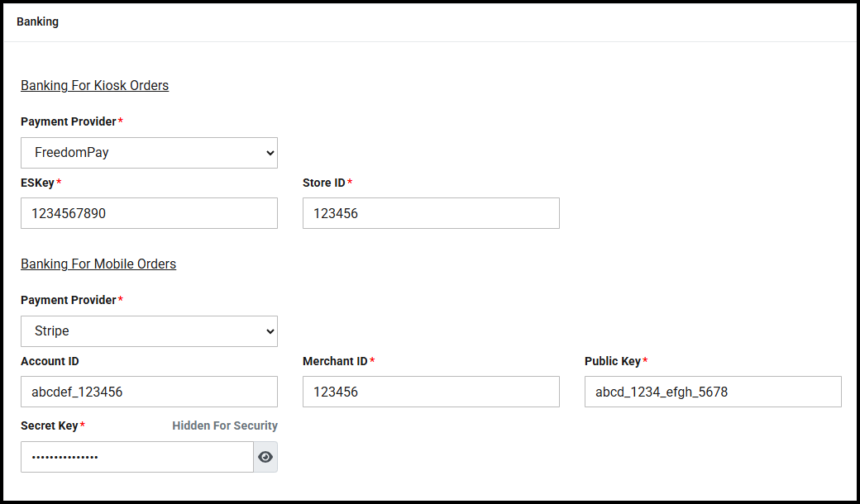Click the Hidden For Security note
860x504 pixels.
click(x=225, y=426)
